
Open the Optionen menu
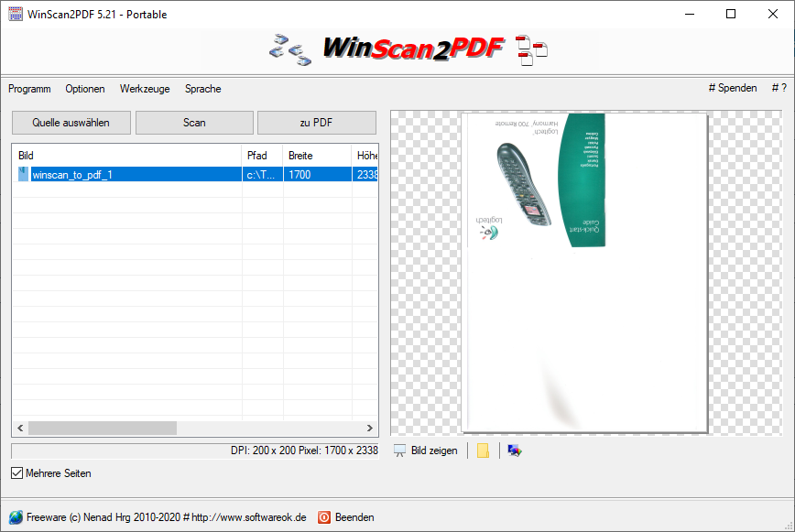pos(84,89)
